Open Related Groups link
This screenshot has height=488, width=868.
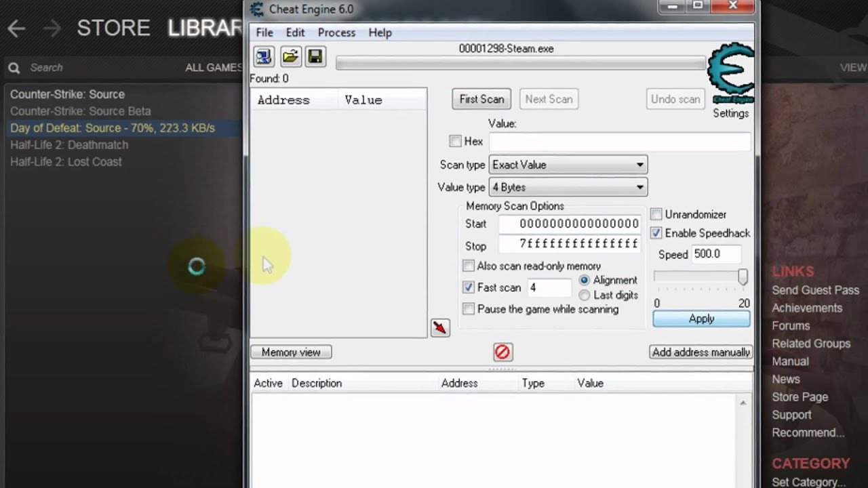pyautogui.click(x=811, y=344)
